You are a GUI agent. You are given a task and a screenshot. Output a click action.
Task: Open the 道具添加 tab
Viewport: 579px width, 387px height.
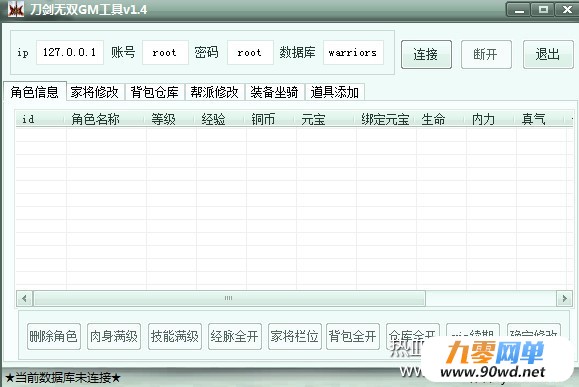click(x=335, y=92)
